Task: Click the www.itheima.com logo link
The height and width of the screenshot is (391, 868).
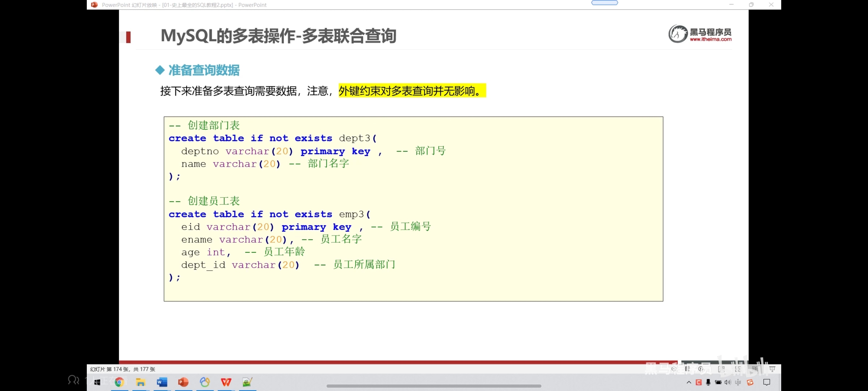Action: pos(710,39)
